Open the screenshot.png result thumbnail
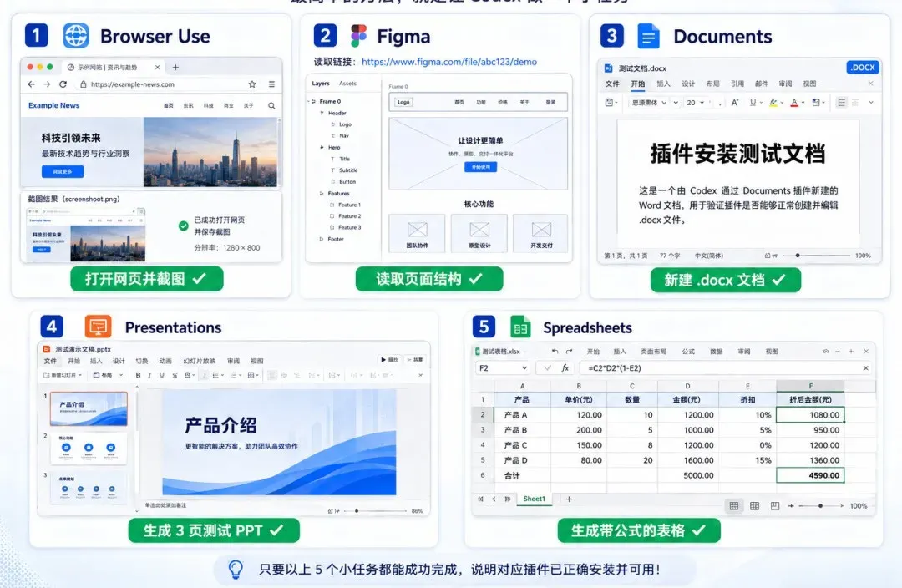This screenshot has width=902, height=588. [86, 236]
